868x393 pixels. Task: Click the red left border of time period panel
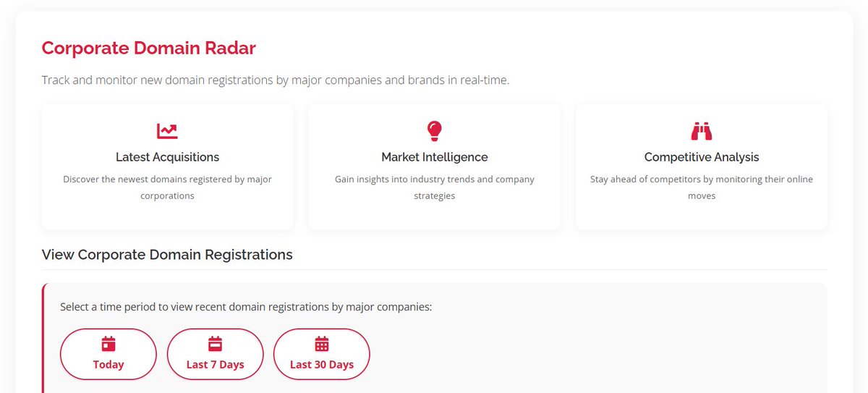pos(43,338)
